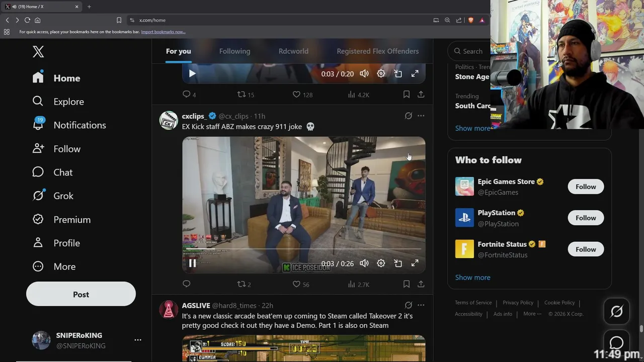
Task: Show more in trending panel
Action: coord(473,128)
